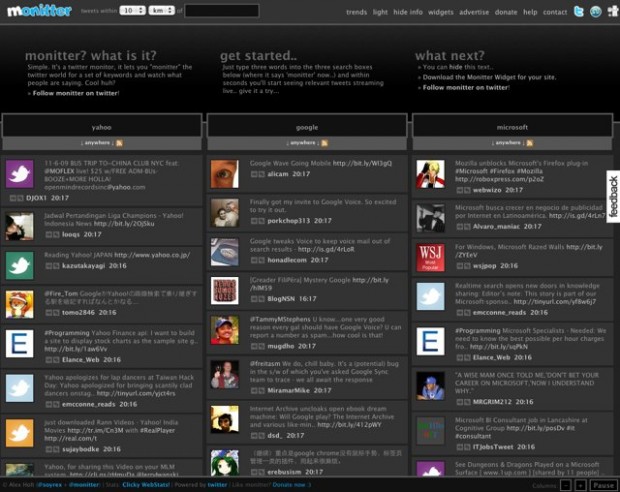The width and height of the screenshot is (620, 492).
Task: Expand anywhere location selector under yahoo
Action: click(97, 143)
